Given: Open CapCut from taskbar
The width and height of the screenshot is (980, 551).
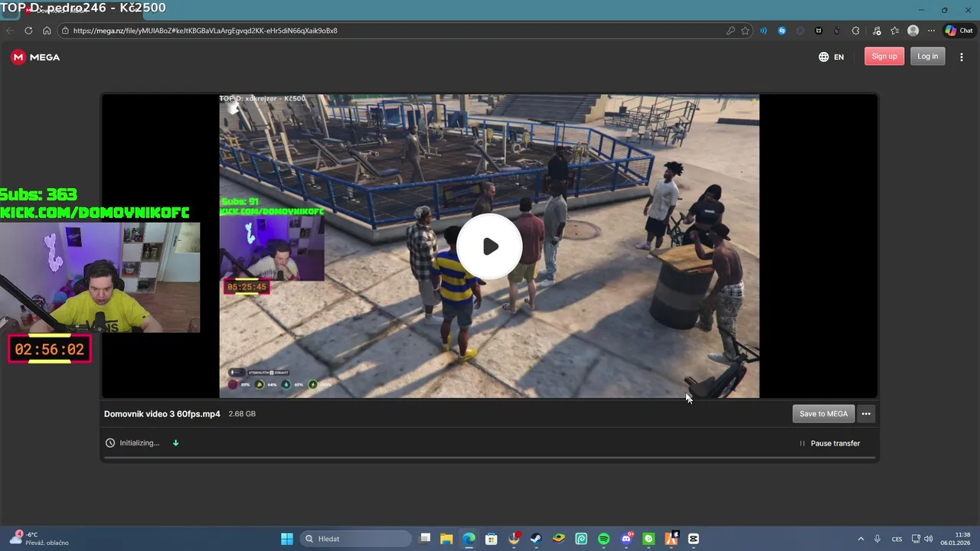Looking at the screenshot, I should tap(694, 539).
